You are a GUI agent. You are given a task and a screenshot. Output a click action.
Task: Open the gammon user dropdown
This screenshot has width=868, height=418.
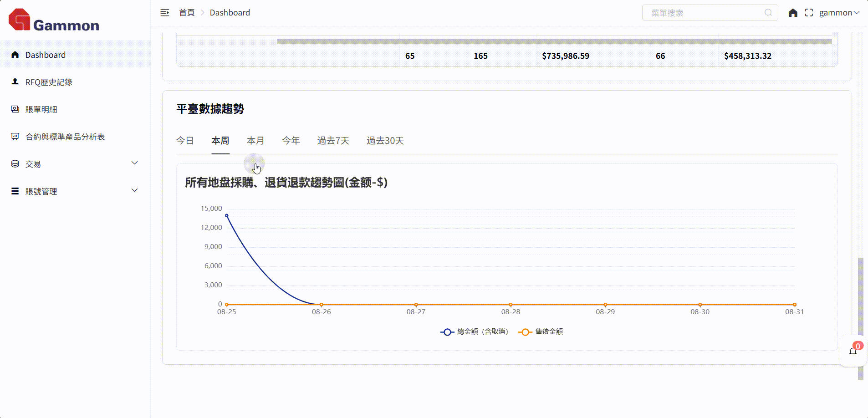[x=839, y=13]
